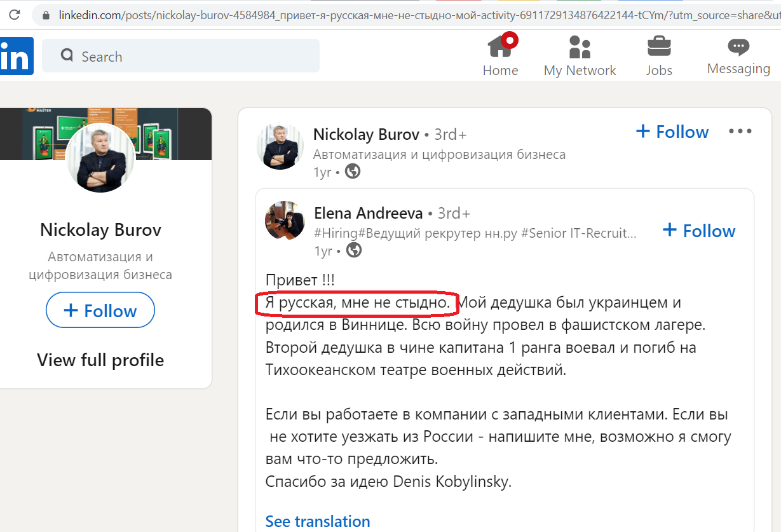The height and width of the screenshot is (532, 781).
Task: Click globe visibility icon under Nickolay Burov
Action: [x=353, y=172]
